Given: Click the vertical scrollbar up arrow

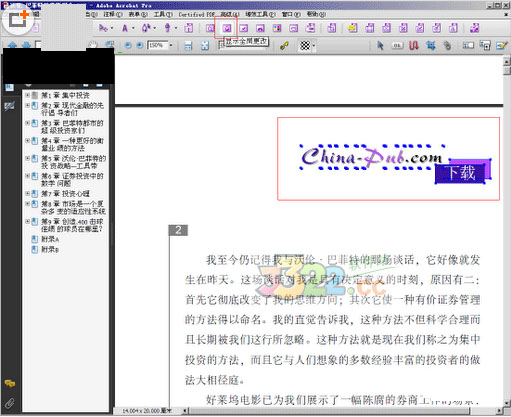Looking at the screenshot, I should click(507, 61).
